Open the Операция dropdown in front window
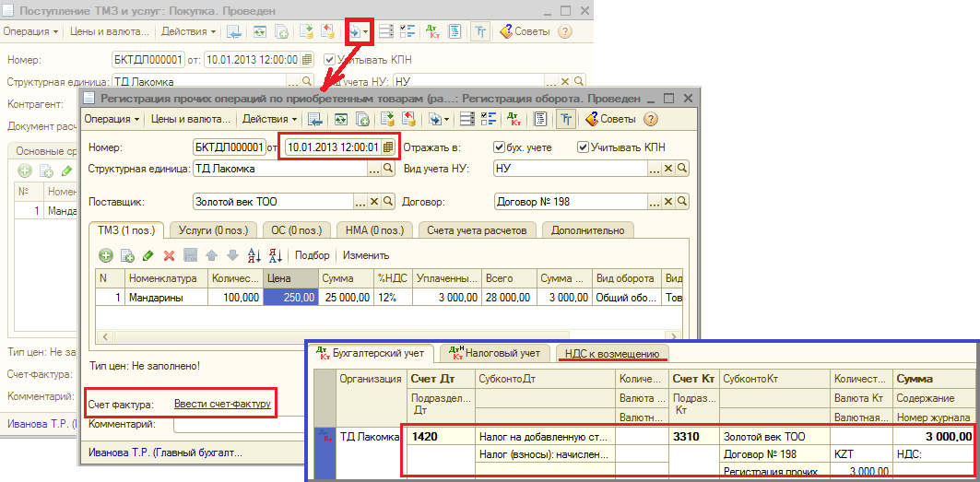The width and height of the screenshot is (980, 482). [x=112, y=119]
